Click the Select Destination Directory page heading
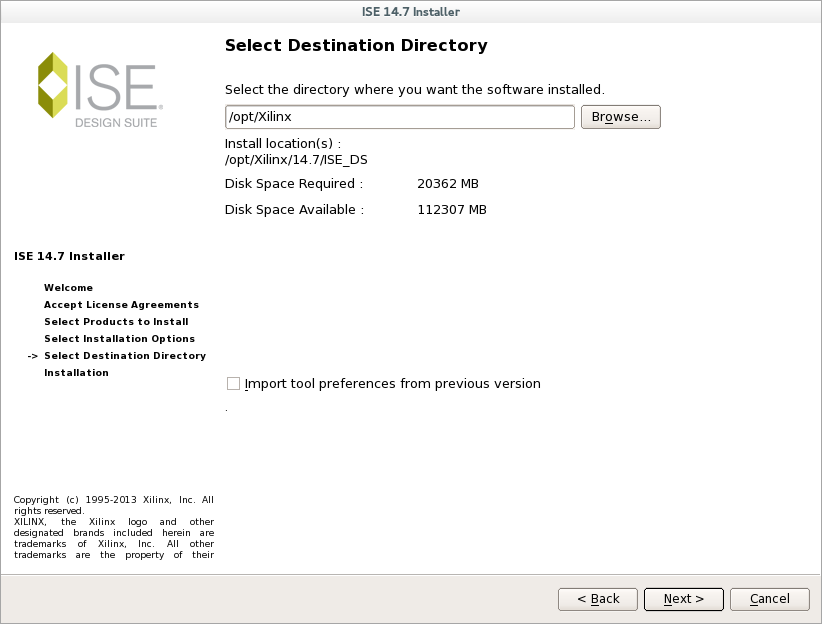The height and width of the screenshot is (624, 822). click(356, 46)
